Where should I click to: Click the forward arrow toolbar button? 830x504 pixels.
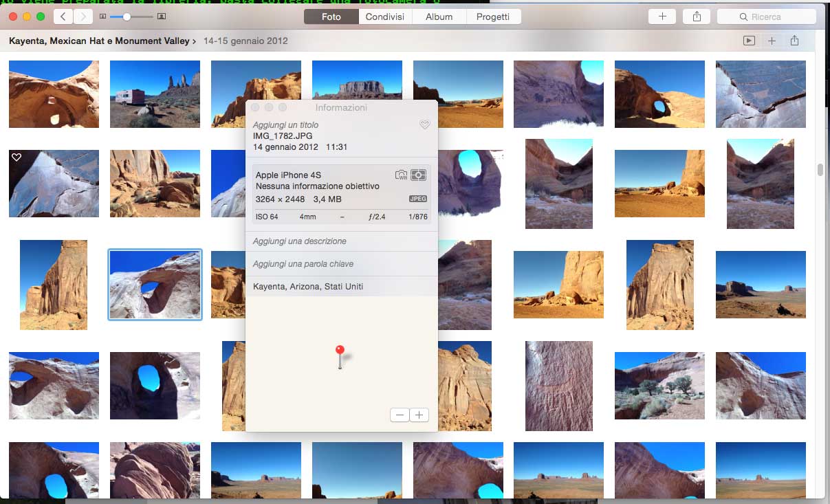[x=83, y=17]
